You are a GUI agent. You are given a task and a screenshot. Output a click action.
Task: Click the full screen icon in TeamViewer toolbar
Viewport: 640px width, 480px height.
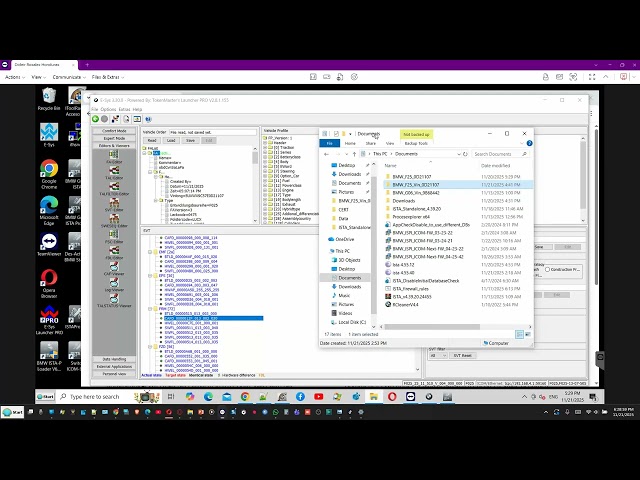point(592,77)
